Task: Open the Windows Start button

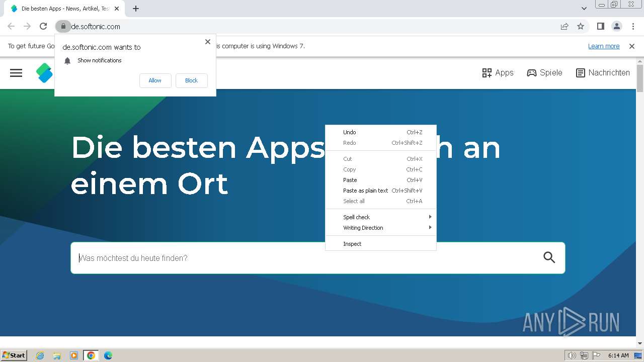Action: (14, 355)
